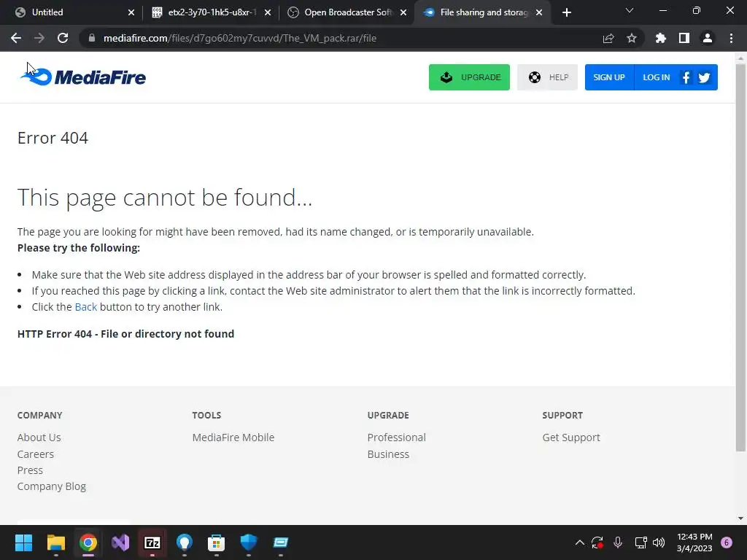
Task: Open the lightbulb Tips taskbar icon
Action: tap(185, 542)
